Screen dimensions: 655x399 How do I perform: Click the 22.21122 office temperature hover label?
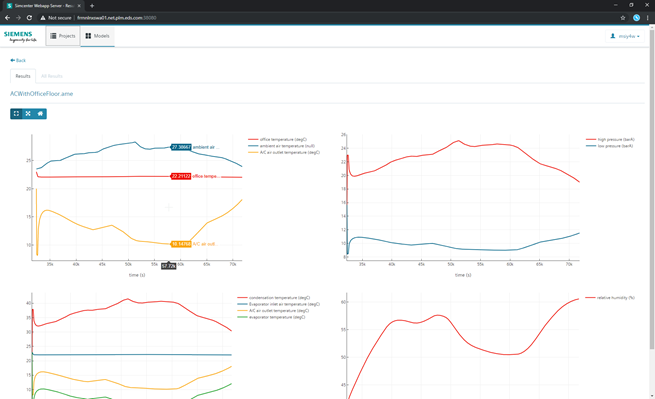pyautogui.click(x=181, y=176)
